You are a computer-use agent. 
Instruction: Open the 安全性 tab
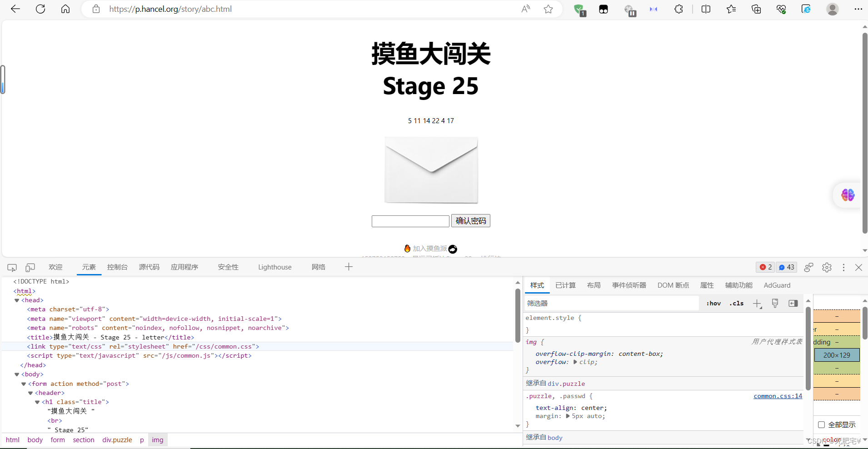click(x=228, y=267)
